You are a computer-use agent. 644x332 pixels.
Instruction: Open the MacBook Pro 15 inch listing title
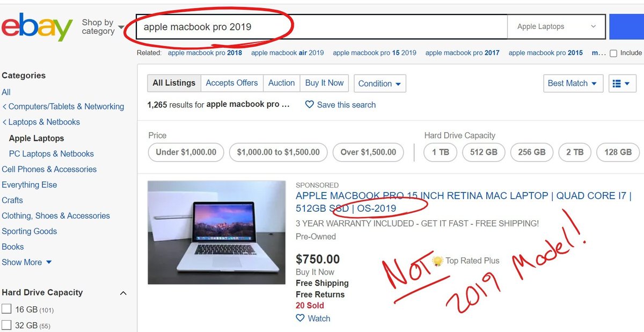pos(464,202)
